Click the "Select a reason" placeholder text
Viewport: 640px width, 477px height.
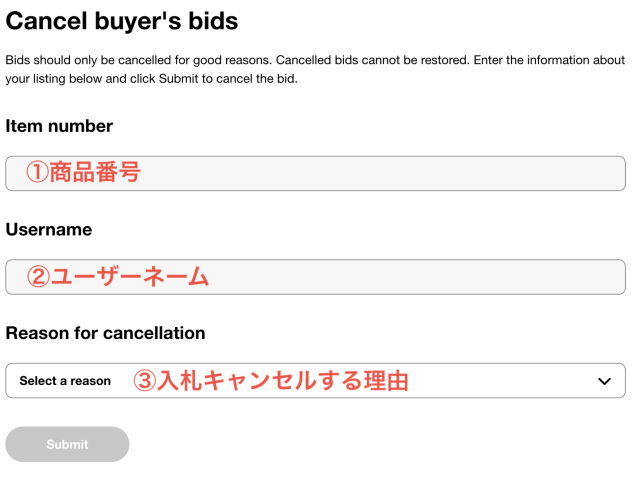tap(65, 381)
